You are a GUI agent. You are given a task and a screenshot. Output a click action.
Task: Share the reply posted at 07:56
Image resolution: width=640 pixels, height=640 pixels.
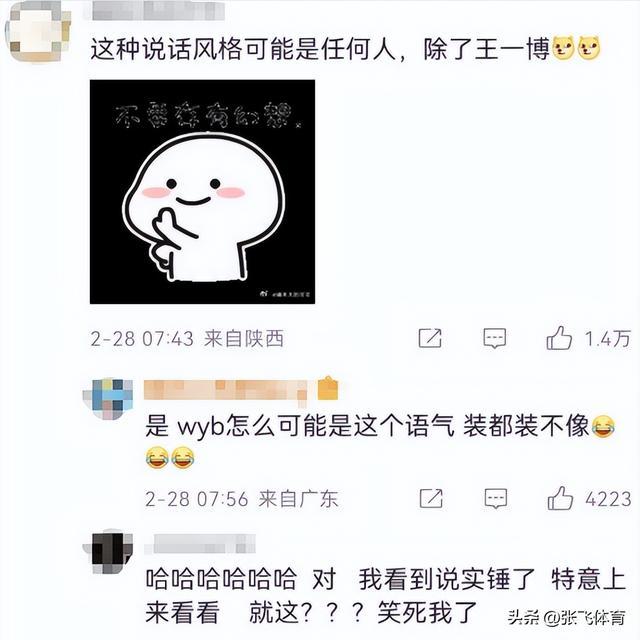click(431, 498)
